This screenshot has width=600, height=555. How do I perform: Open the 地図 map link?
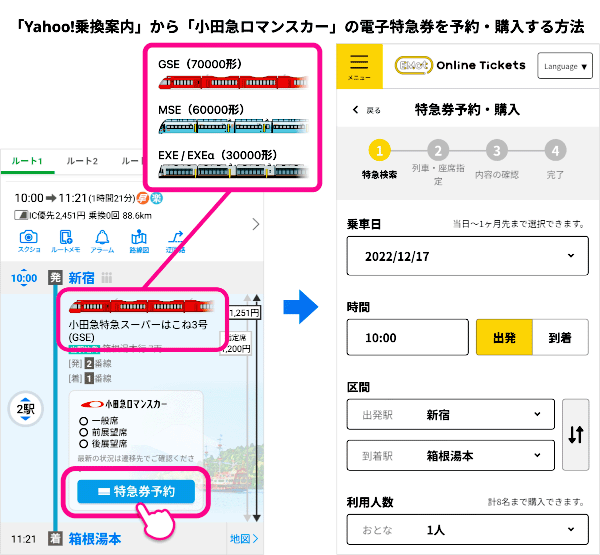[244, 539]
